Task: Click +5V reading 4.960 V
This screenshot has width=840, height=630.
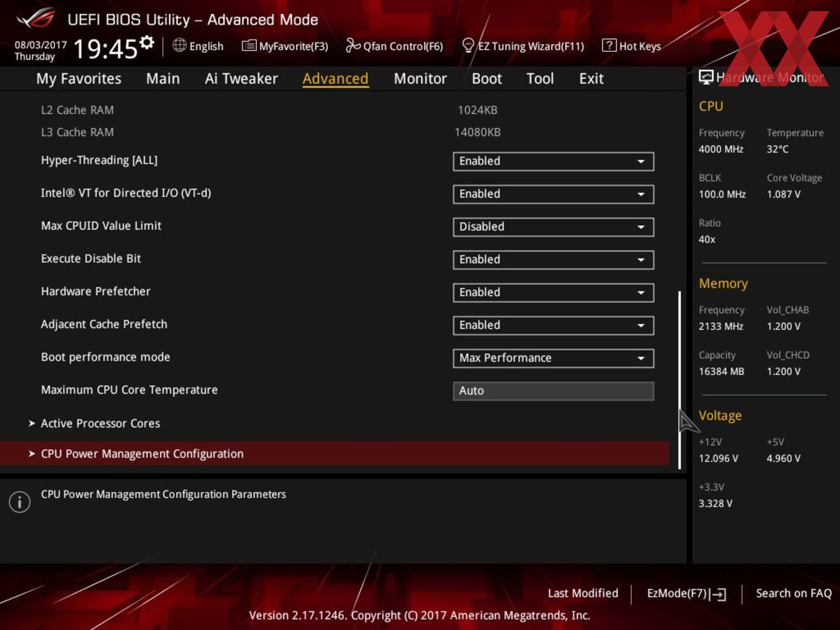Action: 784,458
